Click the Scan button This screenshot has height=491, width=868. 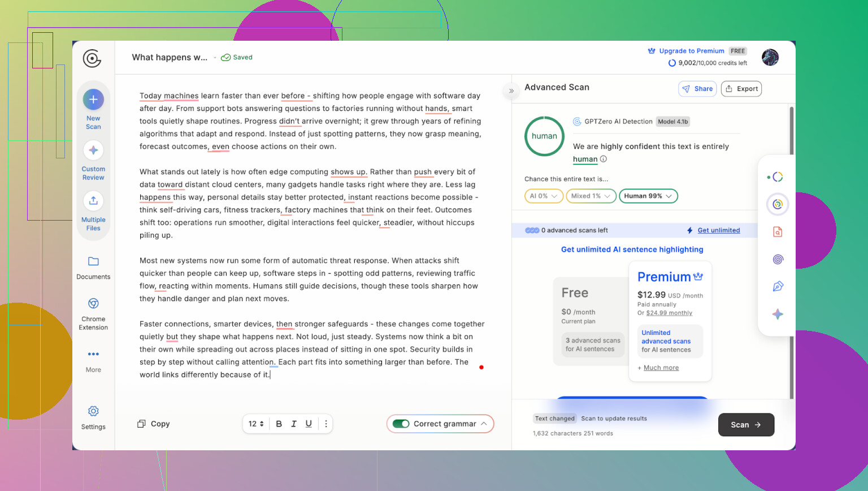click(x=745, y=425)
